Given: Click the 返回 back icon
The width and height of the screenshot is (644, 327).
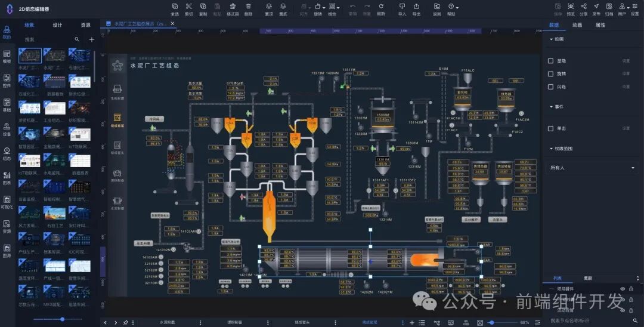Looking at the screenshot, I should (437, 6).
